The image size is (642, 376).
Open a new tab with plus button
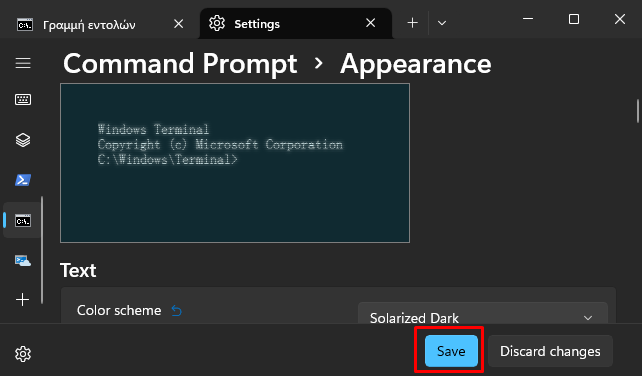tap(413, 23)
